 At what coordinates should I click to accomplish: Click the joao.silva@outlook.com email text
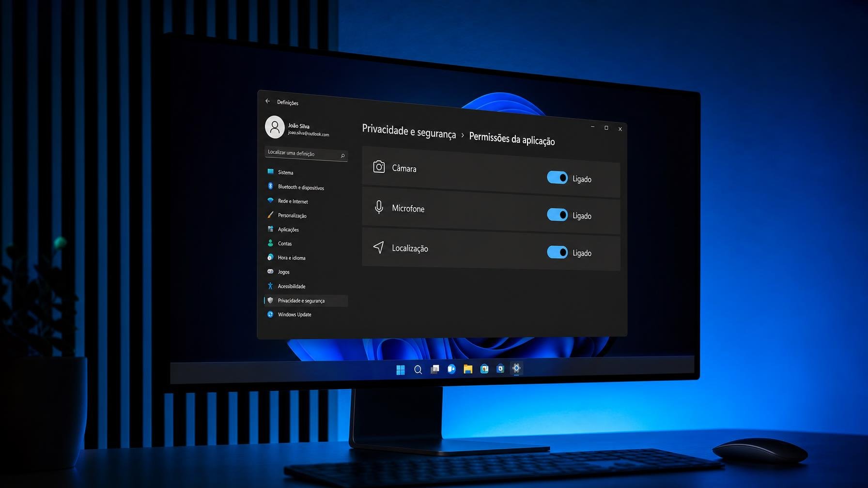[309, 133]
